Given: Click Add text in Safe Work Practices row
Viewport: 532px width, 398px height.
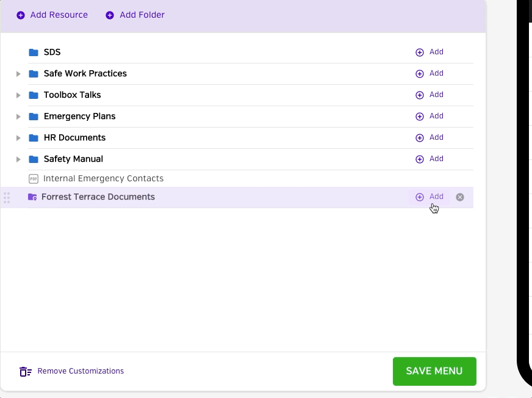Looking at the screenshot, I should point(436,73).
